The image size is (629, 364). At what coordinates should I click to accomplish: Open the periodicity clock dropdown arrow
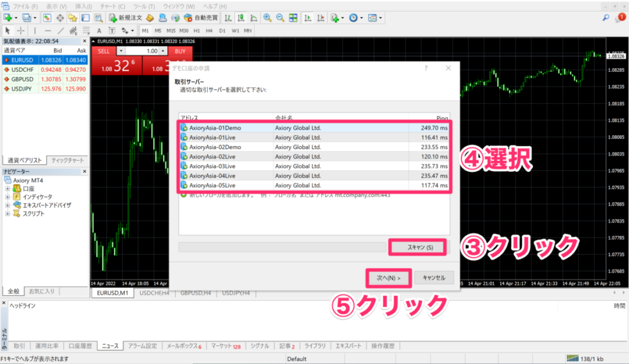(x=361, y=18)
